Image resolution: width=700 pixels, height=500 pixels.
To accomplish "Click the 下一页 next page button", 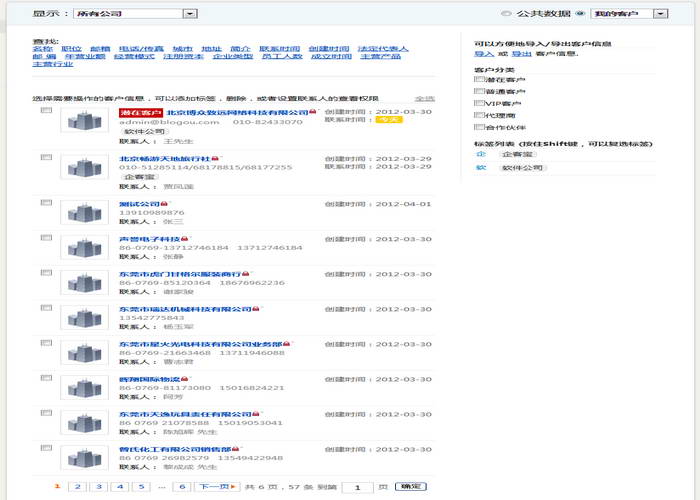I will (x=217, y=487).
